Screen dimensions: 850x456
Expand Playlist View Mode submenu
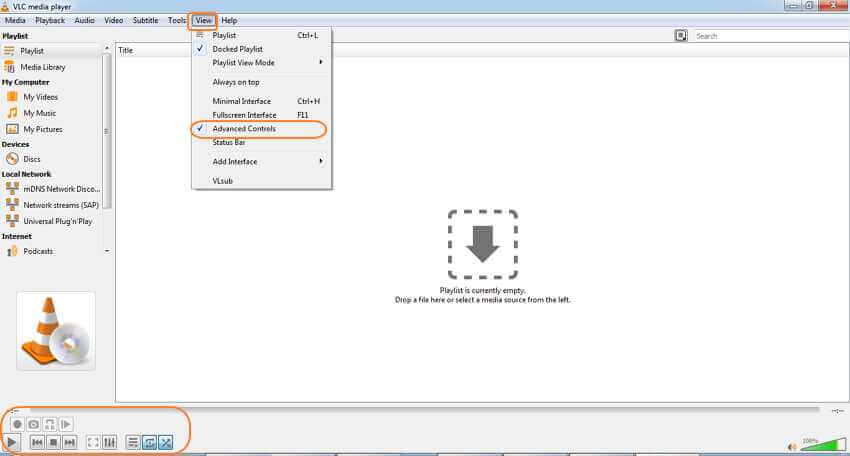tap(261, 63)
